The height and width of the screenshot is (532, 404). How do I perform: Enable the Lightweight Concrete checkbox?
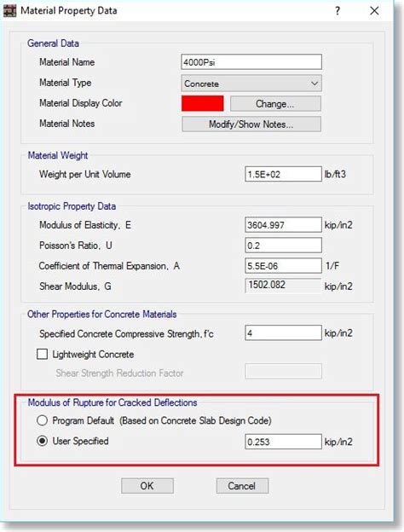pyautogui.click(x=42, y=354)
